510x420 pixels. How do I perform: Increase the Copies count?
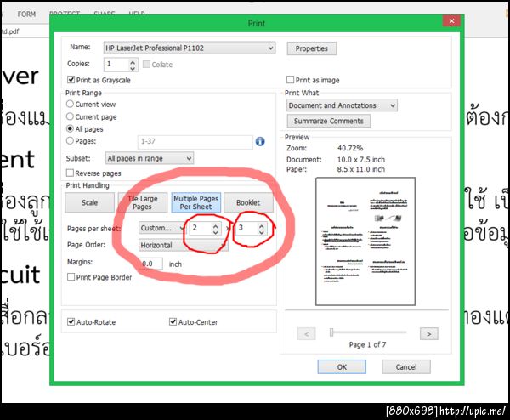pyautogui.click(x=133, y=61)
